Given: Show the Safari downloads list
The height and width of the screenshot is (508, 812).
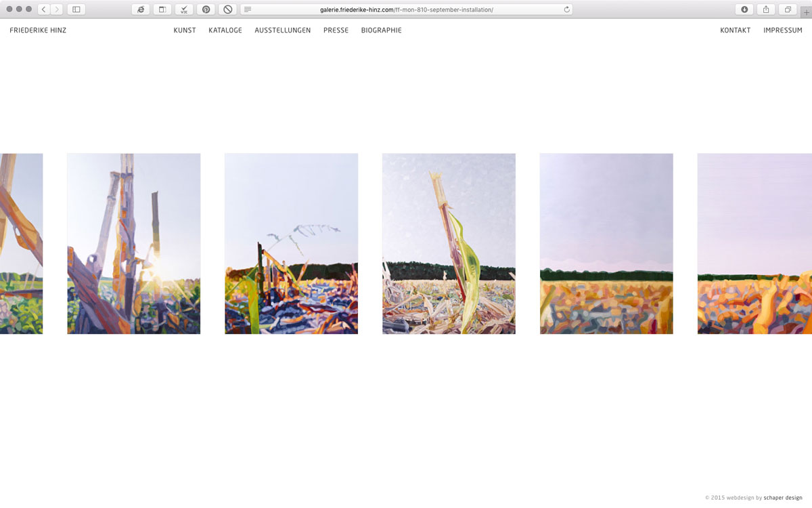Looking at the screenshot, I should [744, 9].
